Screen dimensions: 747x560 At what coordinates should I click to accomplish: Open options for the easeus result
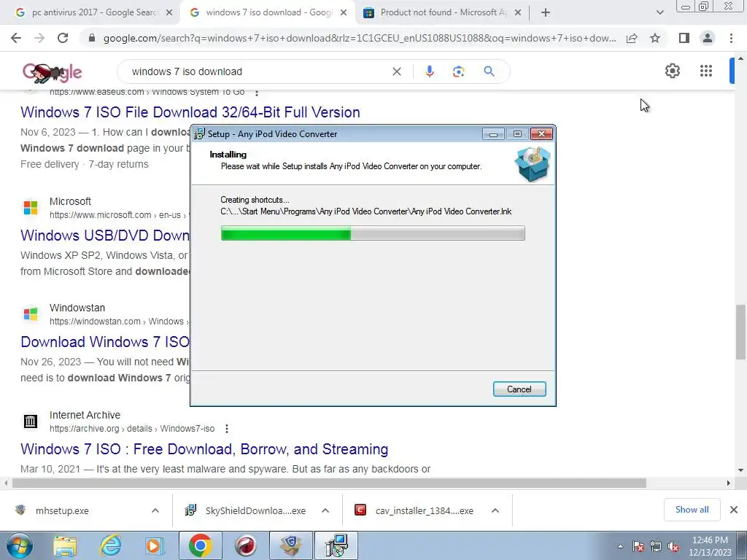pos(257,93)
